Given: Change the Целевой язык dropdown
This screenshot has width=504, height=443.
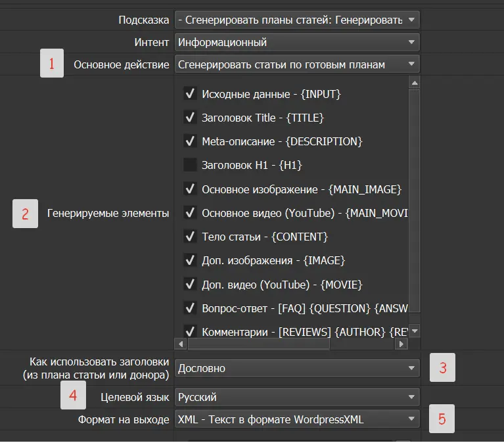Looking at the screenshot, I should 296,397.
